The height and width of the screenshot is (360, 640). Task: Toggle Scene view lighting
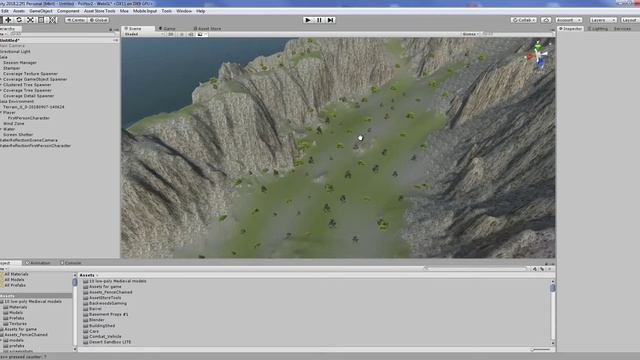pos(182,34)
